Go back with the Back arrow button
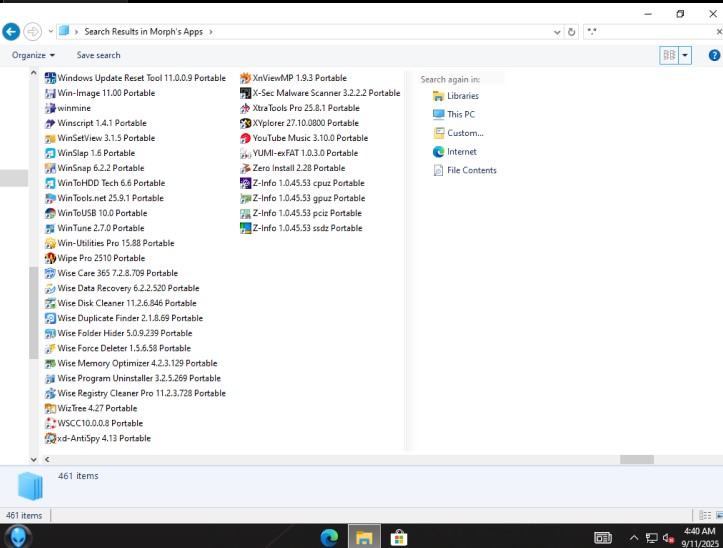 click(x=11, y=32)
